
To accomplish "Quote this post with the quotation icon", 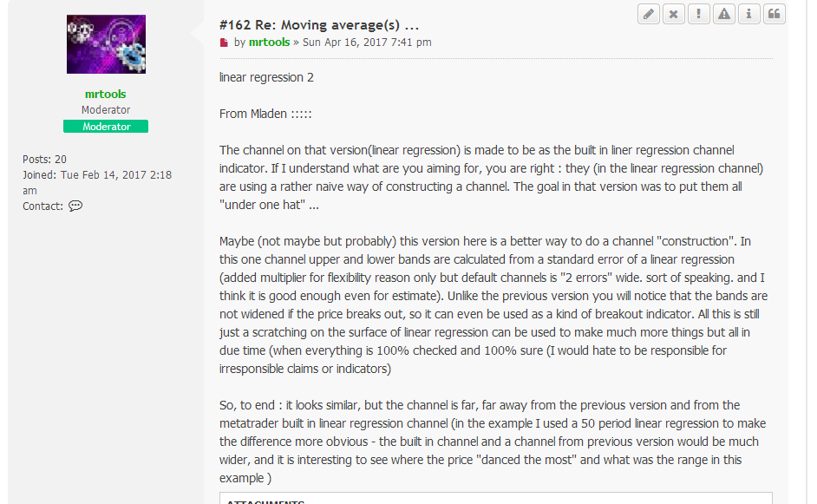I will tap(774, 14).
